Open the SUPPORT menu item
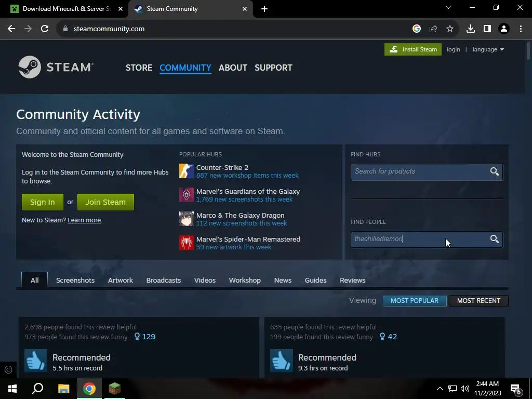This screenshot has height=399, width=532. 273,68
